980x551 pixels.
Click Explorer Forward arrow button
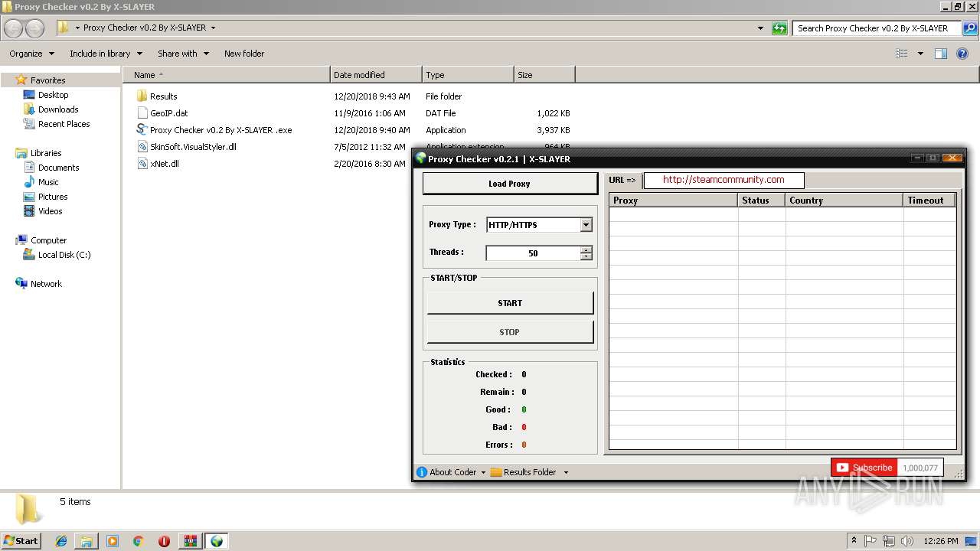tap(35, 28)
